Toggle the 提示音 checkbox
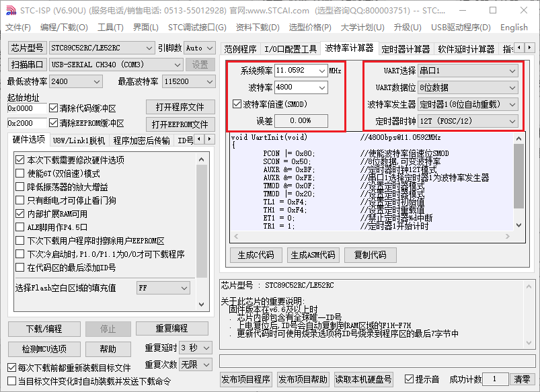This screenshot has width=540, height=392. pos(408,379)
